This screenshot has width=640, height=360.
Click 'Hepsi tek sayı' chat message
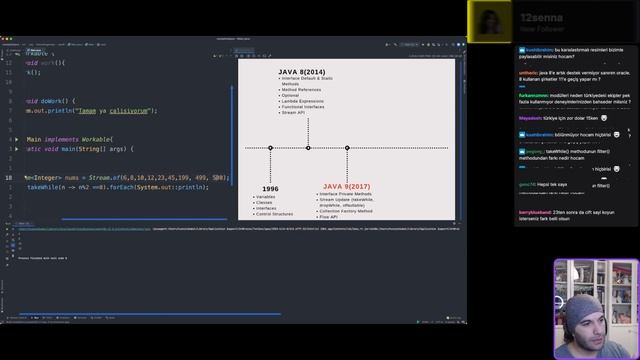coord(543,184)
